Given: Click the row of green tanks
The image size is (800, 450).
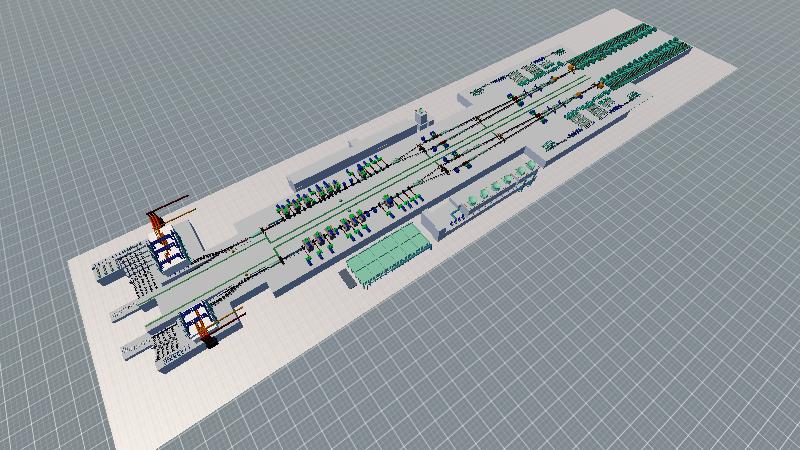Looking at the screenshot, I should tap(504, 181).
